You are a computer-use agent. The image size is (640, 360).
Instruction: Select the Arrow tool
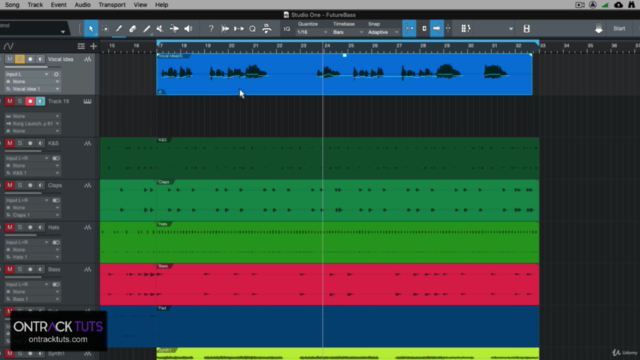pyautogui.click(x=91, y=29)
